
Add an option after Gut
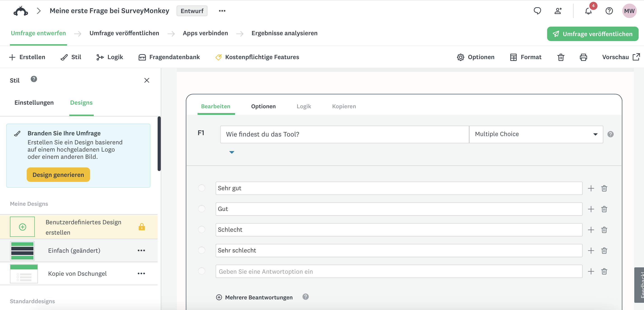(591, 209)
